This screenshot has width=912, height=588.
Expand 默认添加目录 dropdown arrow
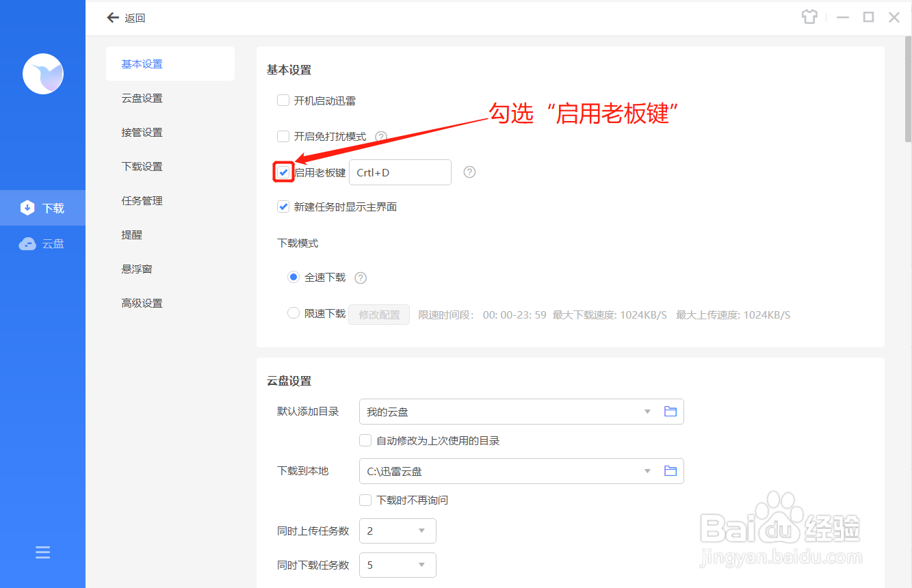pos(647,412)
